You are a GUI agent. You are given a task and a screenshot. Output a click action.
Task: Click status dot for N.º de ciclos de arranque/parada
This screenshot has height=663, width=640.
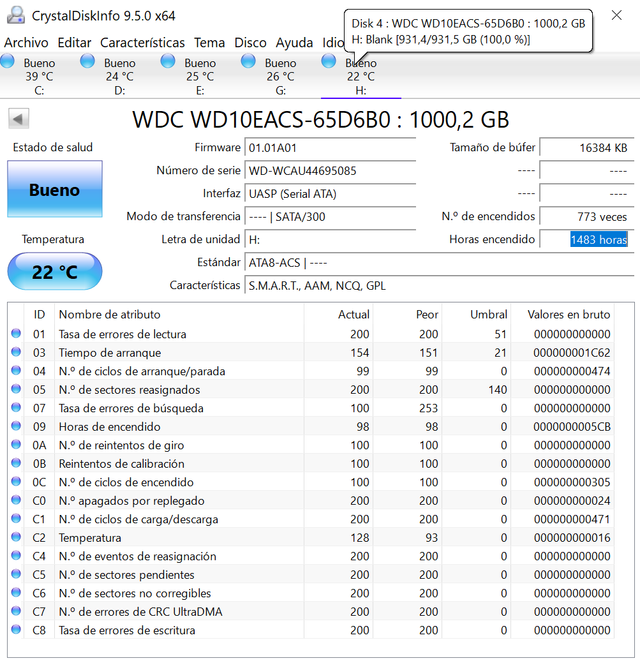pyautogui.click(x=16, y=371)
